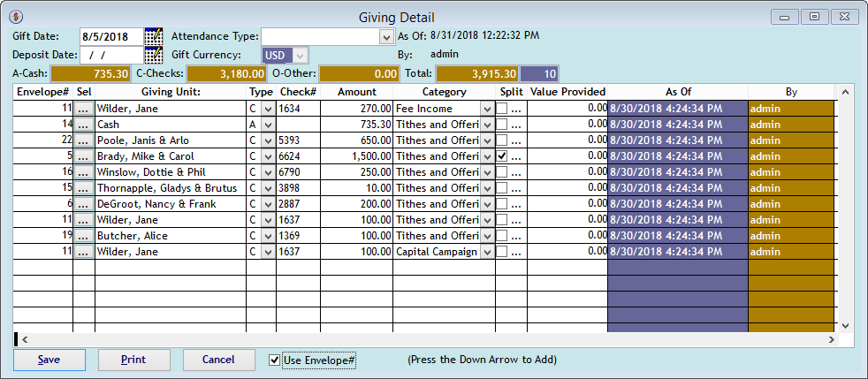Select the DeGroot, Nancy & Frank name cell
The image size is (868, 379).
point(171,204)
